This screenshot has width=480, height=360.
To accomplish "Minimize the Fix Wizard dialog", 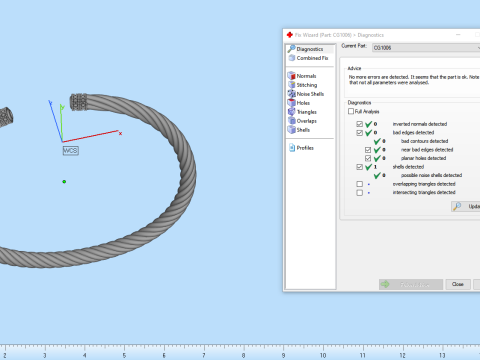I will coord(458,35).
